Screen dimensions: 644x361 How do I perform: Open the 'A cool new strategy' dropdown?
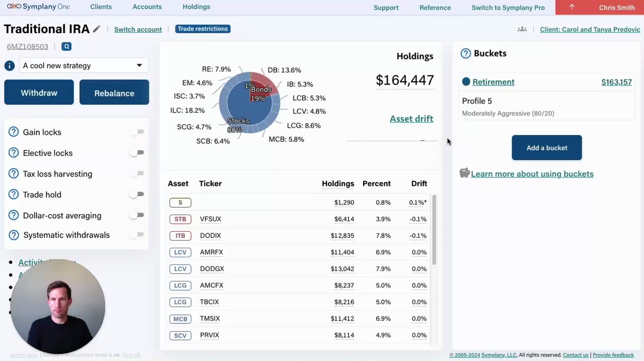click(84, 66)
